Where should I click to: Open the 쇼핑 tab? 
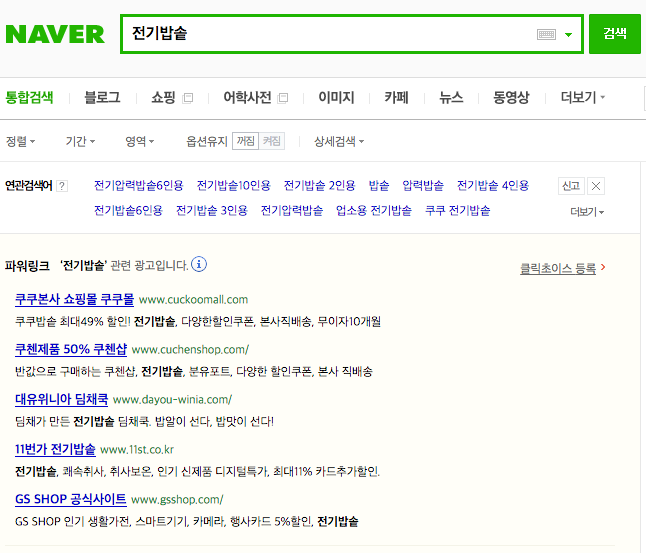coord(163,98)
